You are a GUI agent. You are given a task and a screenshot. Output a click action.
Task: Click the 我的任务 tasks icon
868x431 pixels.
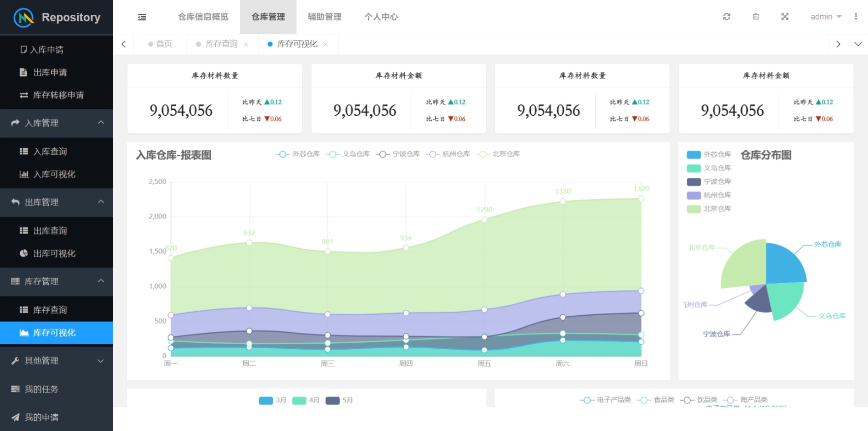tap(15, 389)
